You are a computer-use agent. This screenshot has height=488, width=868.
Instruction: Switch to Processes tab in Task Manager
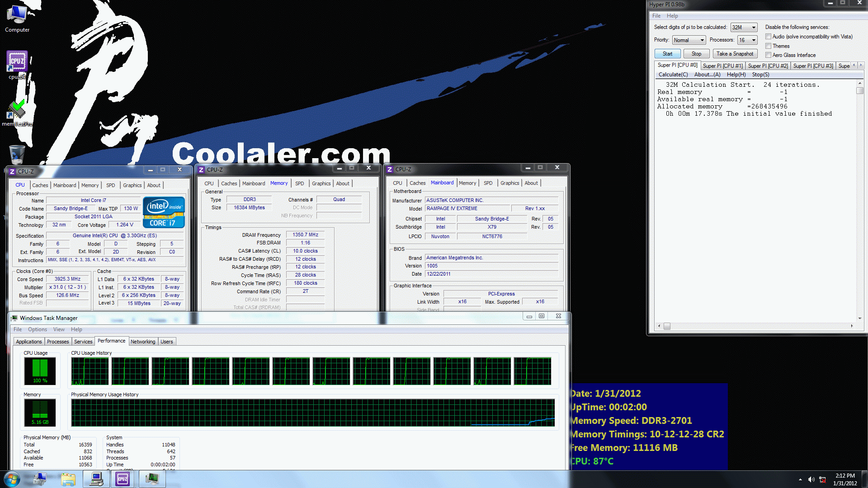(x=58, y=342)
